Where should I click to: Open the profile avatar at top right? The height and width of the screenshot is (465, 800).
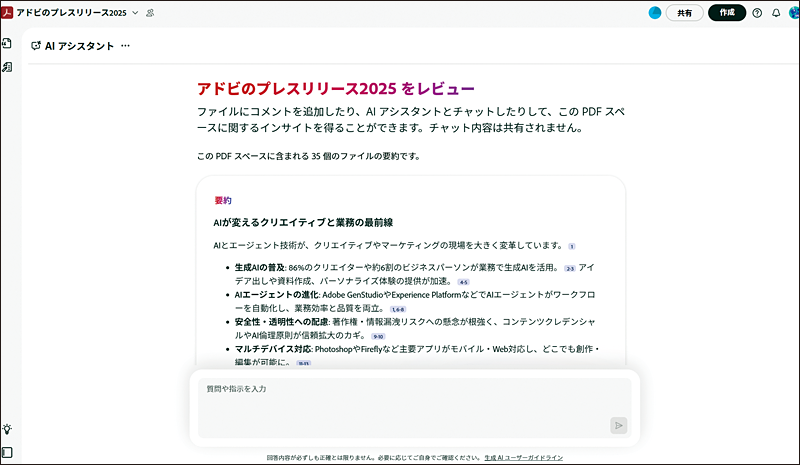(792, 13)
